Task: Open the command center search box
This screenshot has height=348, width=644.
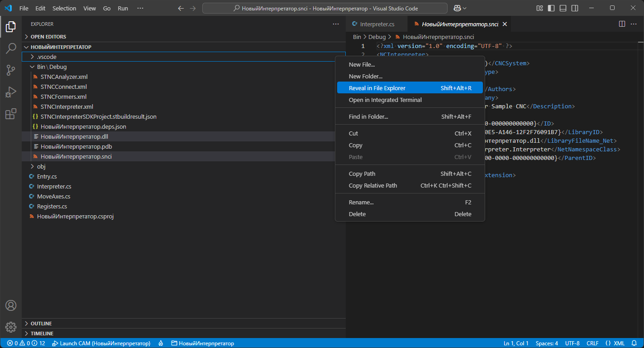Action: 325,8
